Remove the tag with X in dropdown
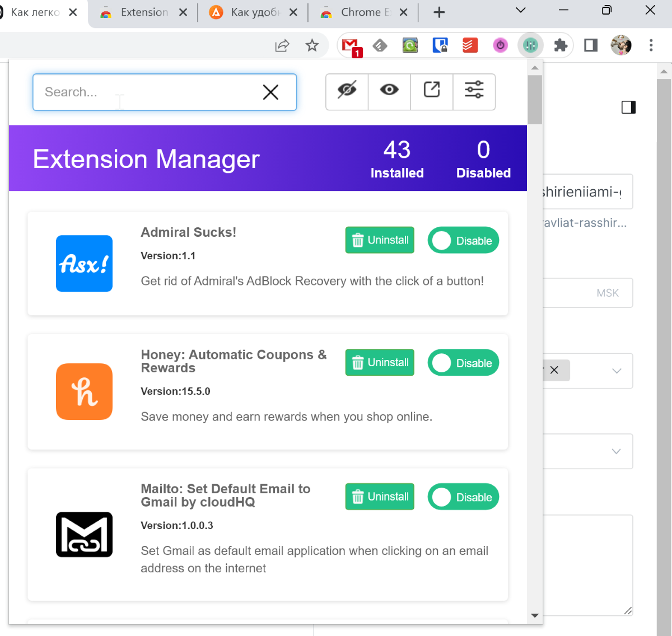Viewport: 672px width, 636px height. [x=554, y=370]
